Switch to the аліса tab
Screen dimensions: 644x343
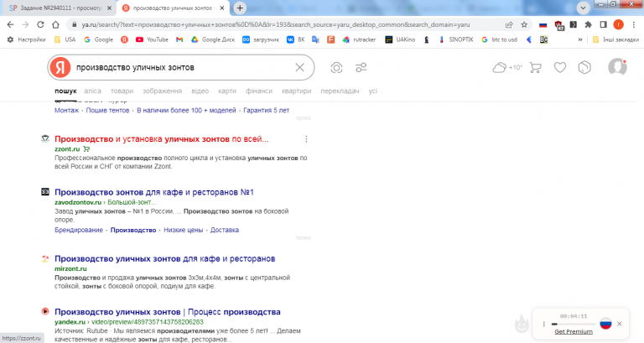click(92, 91)
